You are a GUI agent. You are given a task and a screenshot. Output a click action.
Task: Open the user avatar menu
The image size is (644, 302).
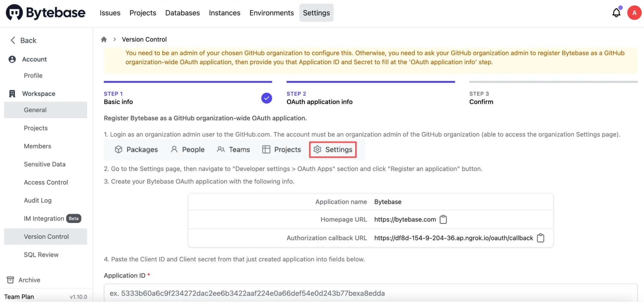634,13
